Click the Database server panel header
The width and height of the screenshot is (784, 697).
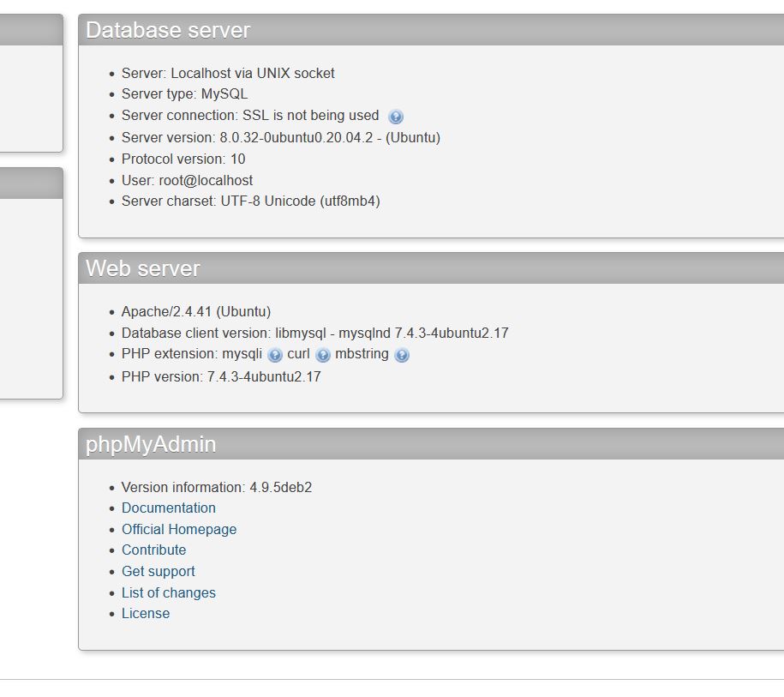tap(168, 29)
